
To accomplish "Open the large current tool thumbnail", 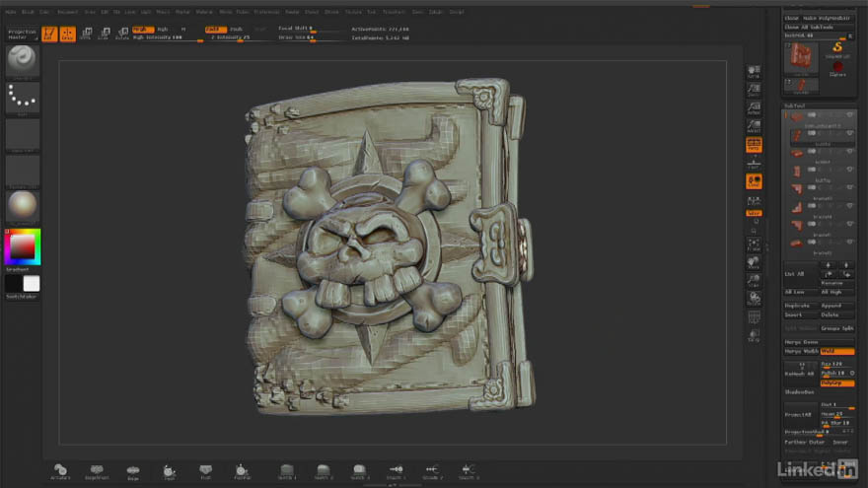I will point(801,58).
